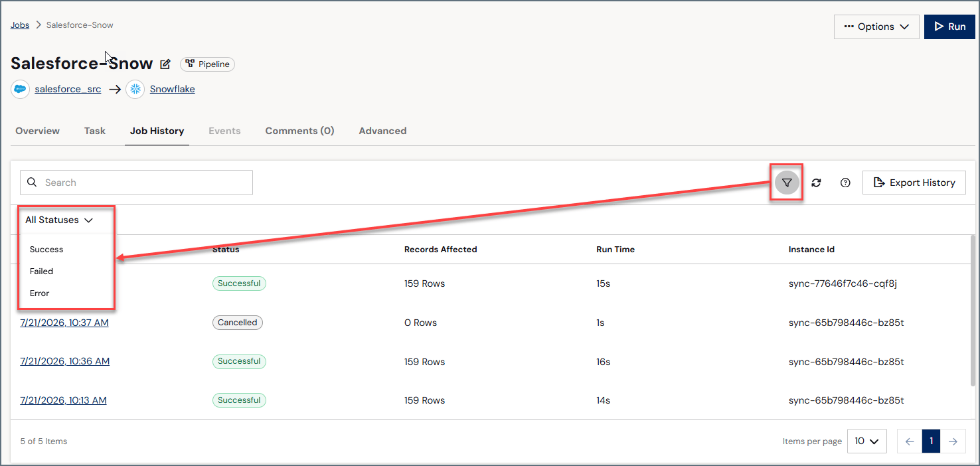Go to Jobs breadcrumb link

[20, 25]
